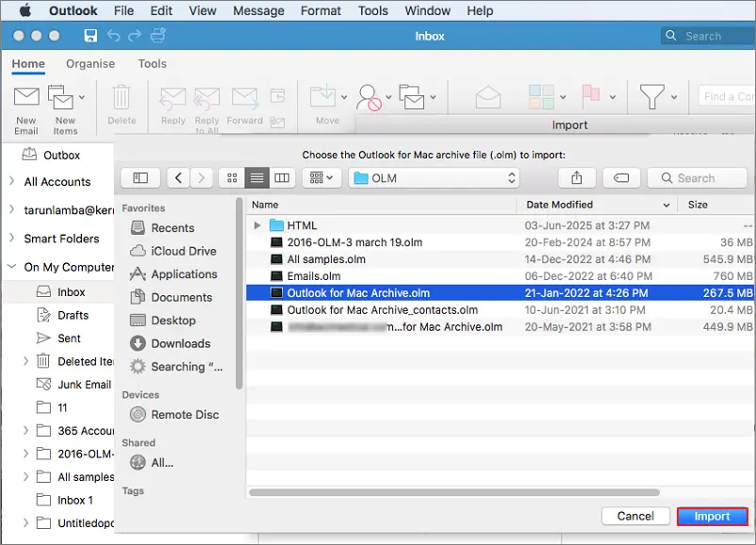Open the group-by arrange dropdown
756x545 pixels.
tap(321, 178)
